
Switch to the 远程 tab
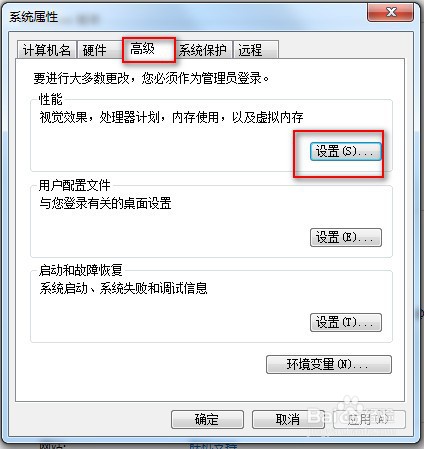click(256, 50)
